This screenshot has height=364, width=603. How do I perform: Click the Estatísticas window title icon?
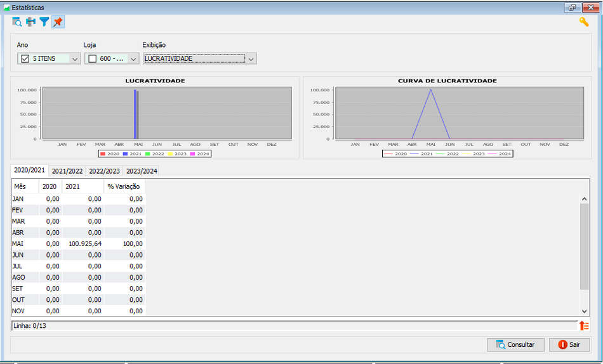6,8
